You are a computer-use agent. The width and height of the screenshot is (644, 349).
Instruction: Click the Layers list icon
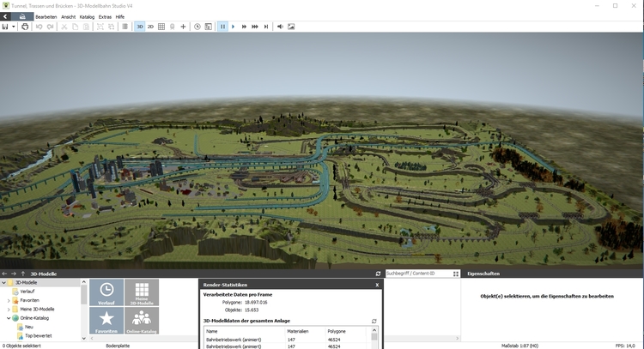(125, 27)
